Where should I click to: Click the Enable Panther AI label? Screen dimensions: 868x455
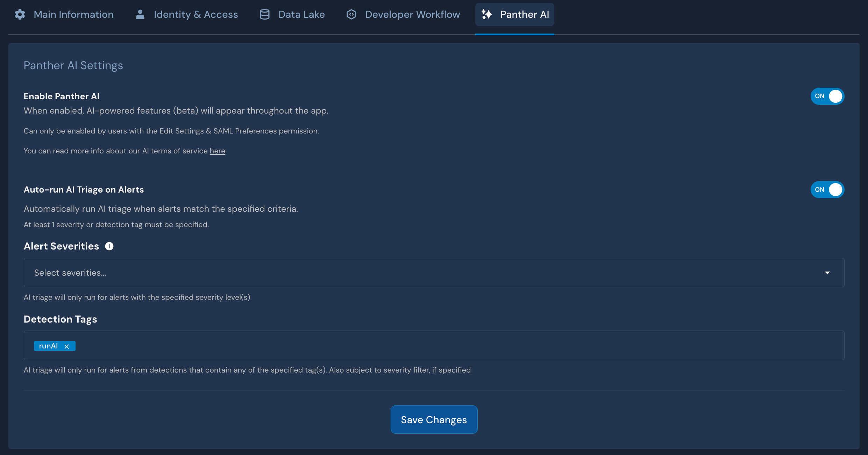(62, 96)
